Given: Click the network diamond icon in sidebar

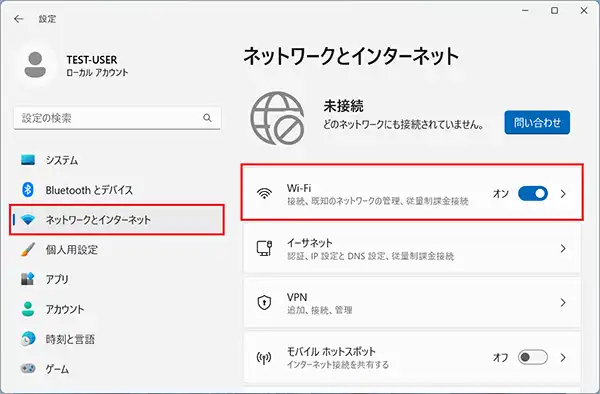Looking at the screenshot, I should 28,220.
